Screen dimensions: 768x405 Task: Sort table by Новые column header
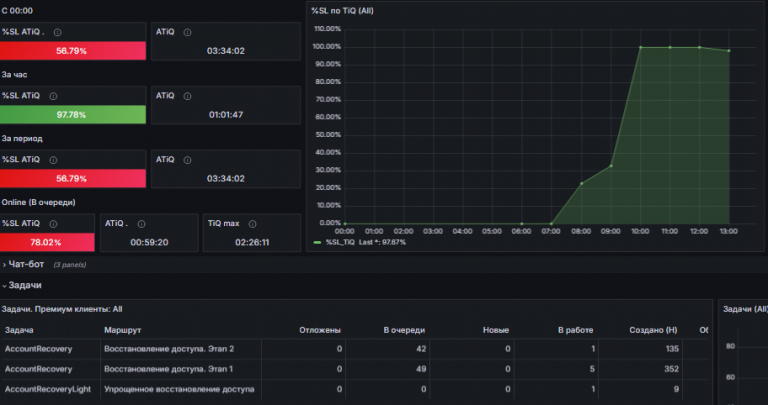[x=496, y=330]
